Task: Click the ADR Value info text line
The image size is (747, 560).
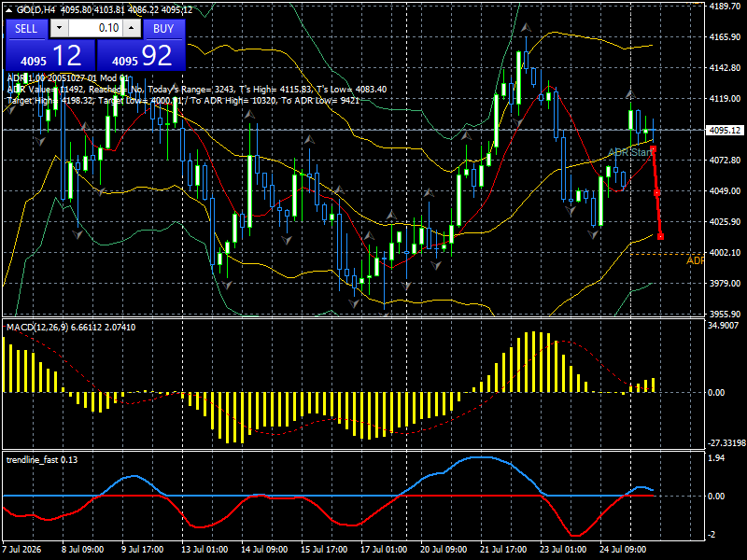Action: 197,90
